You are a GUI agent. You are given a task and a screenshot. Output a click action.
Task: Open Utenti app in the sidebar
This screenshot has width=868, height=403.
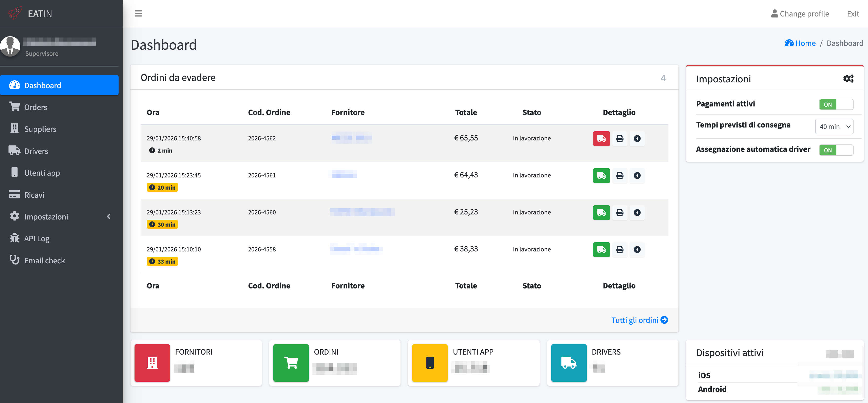pos(59,173)
